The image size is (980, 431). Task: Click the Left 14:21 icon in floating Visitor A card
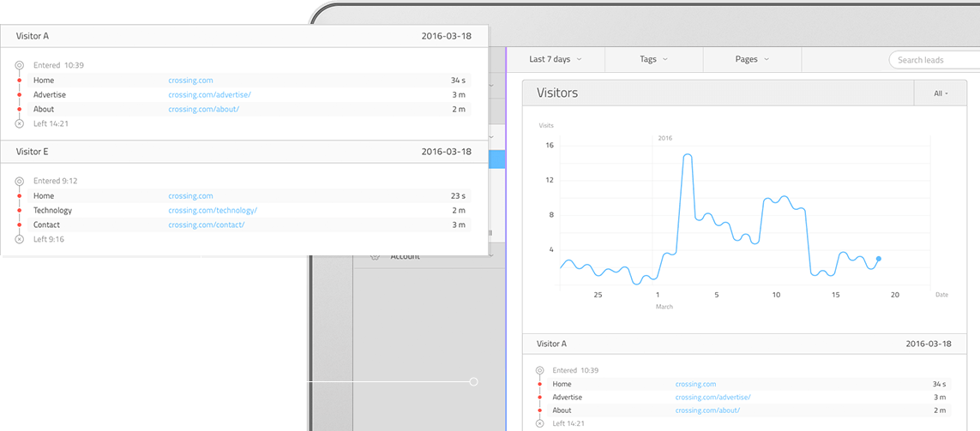tap(20, 123)
